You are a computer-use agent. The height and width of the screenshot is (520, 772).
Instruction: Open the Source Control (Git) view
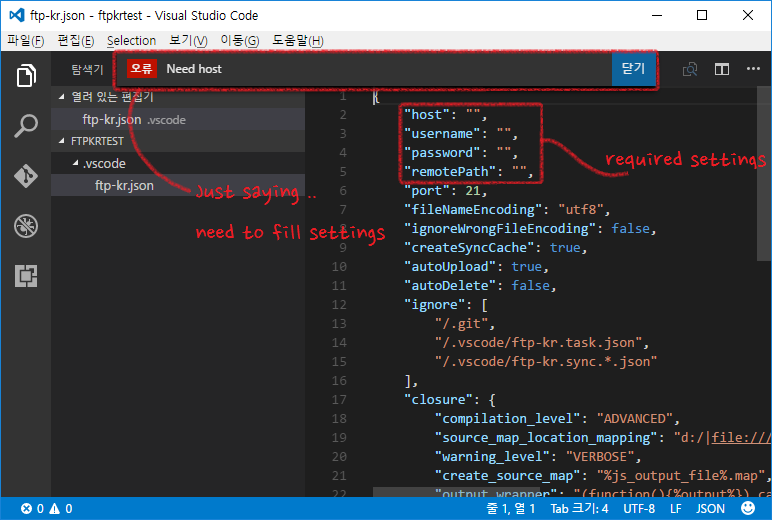point(26,176)
